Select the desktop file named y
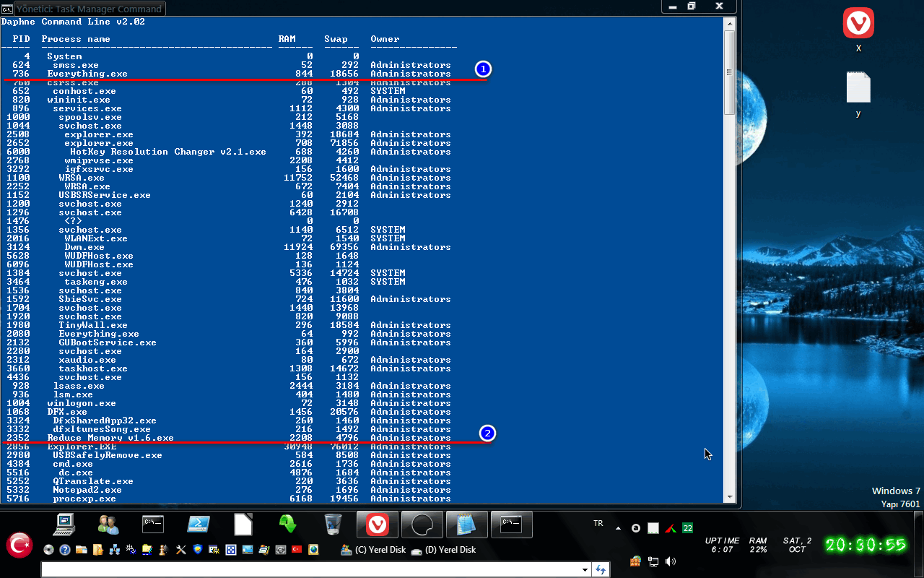The image size is (924, 578). click(x=858, y=94)
